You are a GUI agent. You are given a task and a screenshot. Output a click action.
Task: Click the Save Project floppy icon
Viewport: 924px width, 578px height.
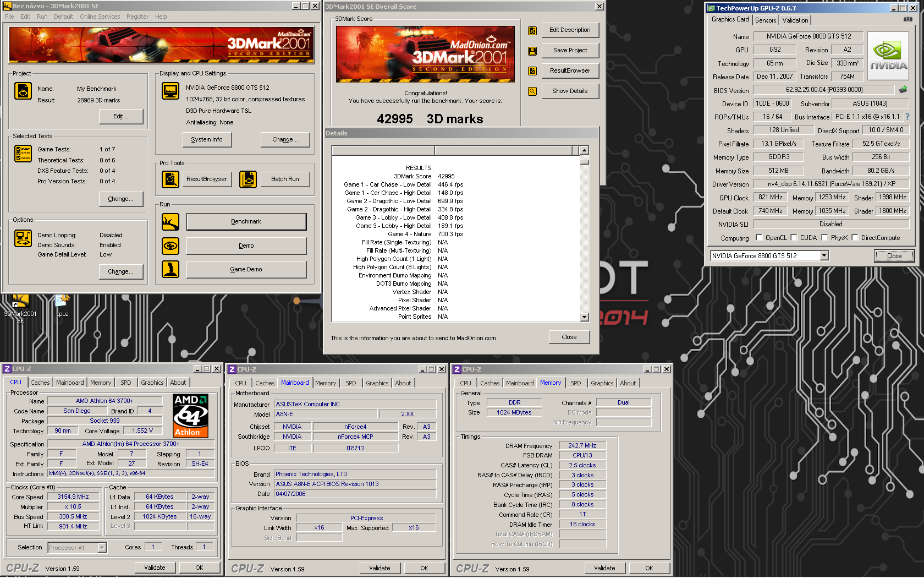coord(532,51)
